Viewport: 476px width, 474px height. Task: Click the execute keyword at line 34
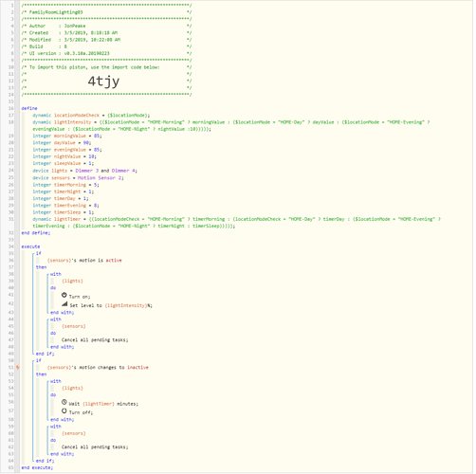point(30,247)
